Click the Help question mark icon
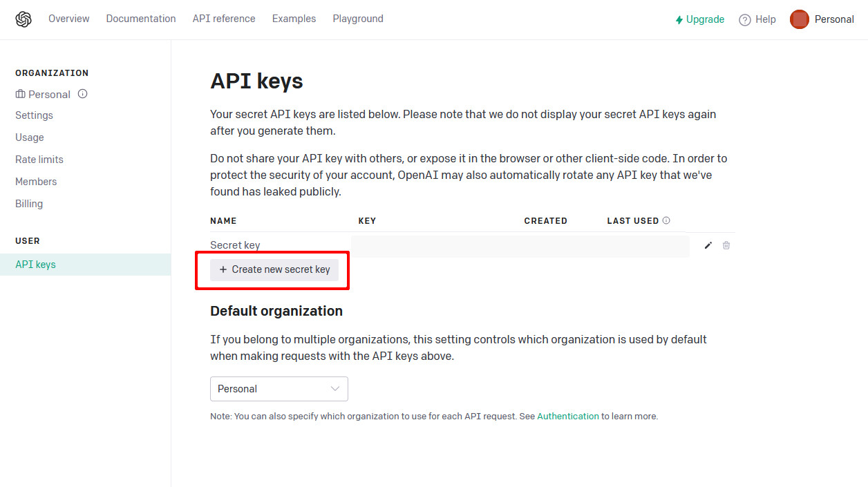 point(744,20)
